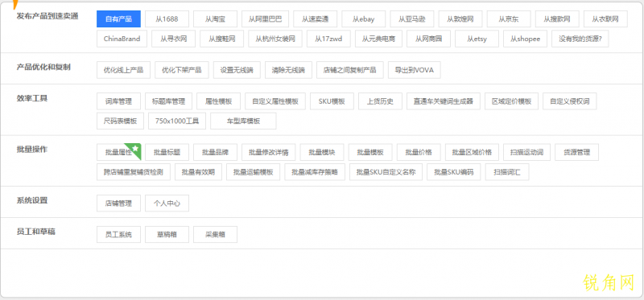Open 批量价格 batch pricing
The width and height of the screenshot is (644, 300).
point(419,152)
